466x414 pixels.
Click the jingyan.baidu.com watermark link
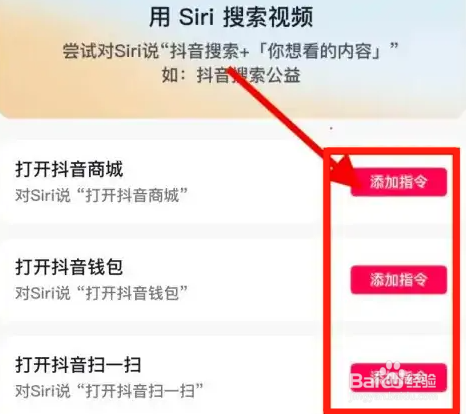393,397
